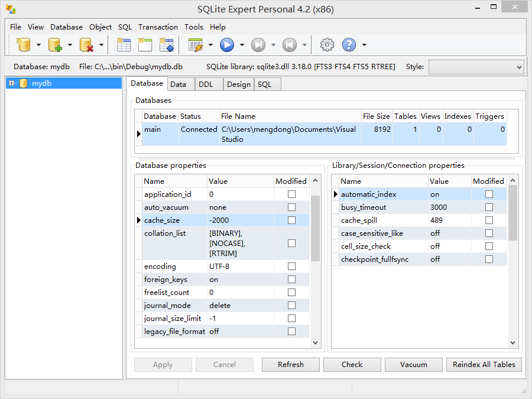Click the blue Help question mark icon

pyautogui.click(x=349, y=45)
